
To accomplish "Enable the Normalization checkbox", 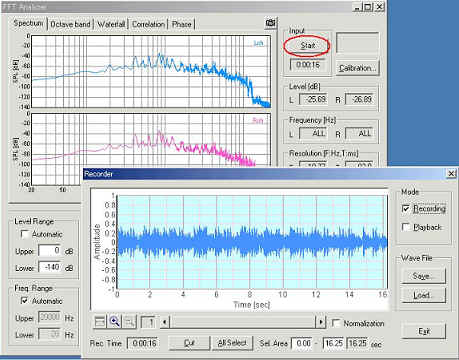I will (336, 323).
